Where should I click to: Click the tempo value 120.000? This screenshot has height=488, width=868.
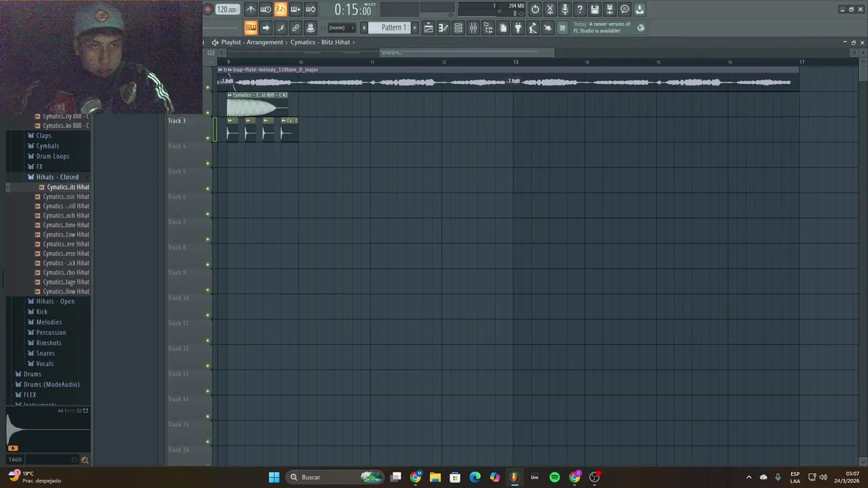tap(227, 9)
